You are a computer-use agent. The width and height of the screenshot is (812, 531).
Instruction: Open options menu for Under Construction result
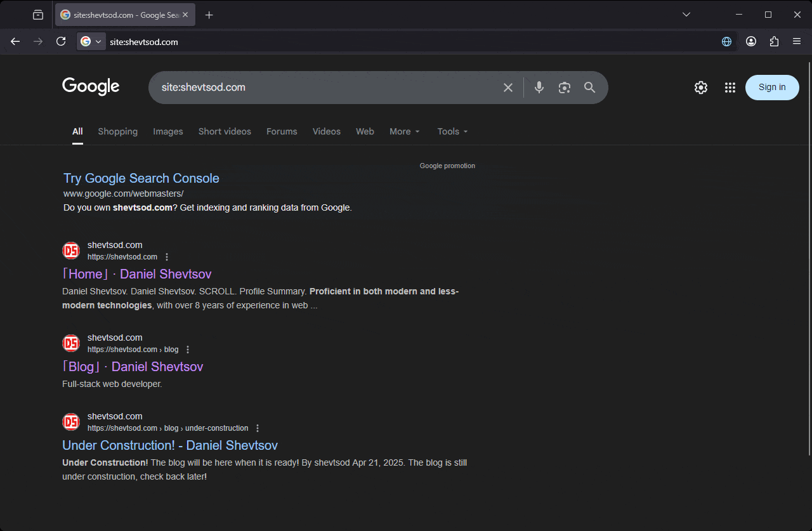point(258,428)
